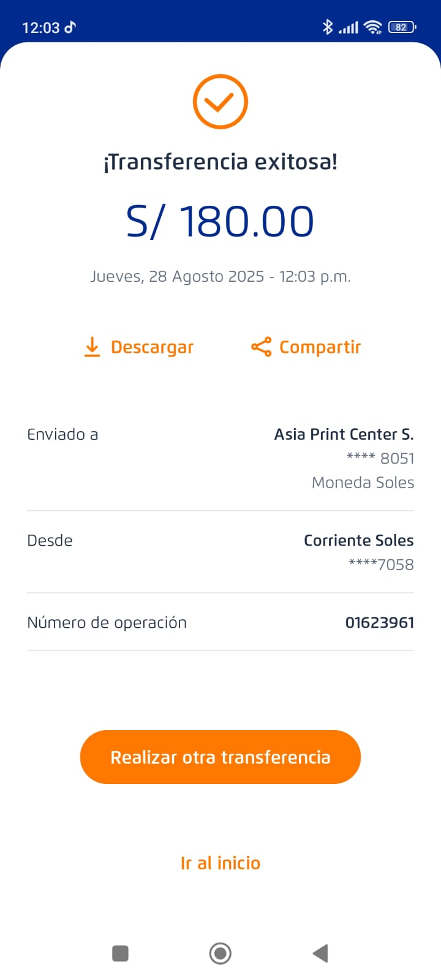Download receipt using Descargar label
This screenshot has width=441, height=980.
click(152, 347)
